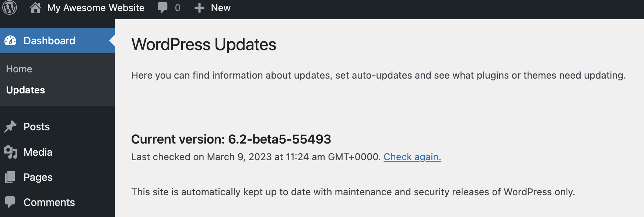644x217 pixels.
Task: Click the house icon in admin bar
Action: 35,8
